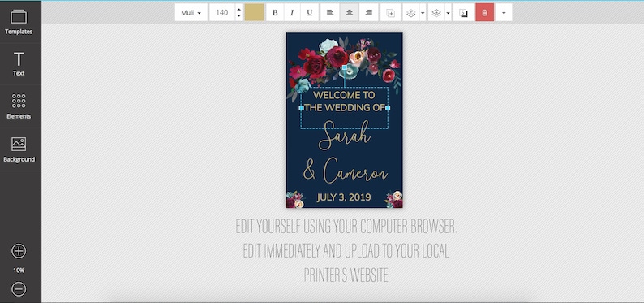Viewport: 644px width, 303px height.
Task: Open the Elements panel
Action: coord(19,106)
